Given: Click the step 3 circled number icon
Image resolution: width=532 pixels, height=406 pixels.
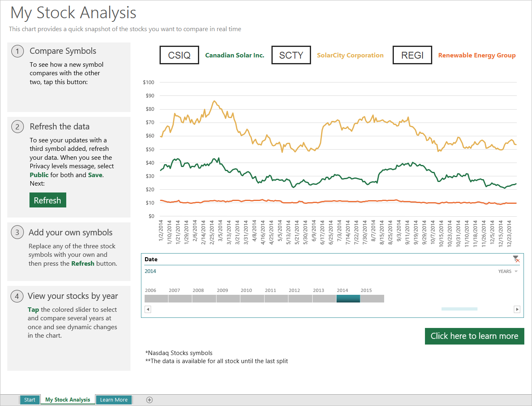Looking at the screenshot, I should coord(17,233).
